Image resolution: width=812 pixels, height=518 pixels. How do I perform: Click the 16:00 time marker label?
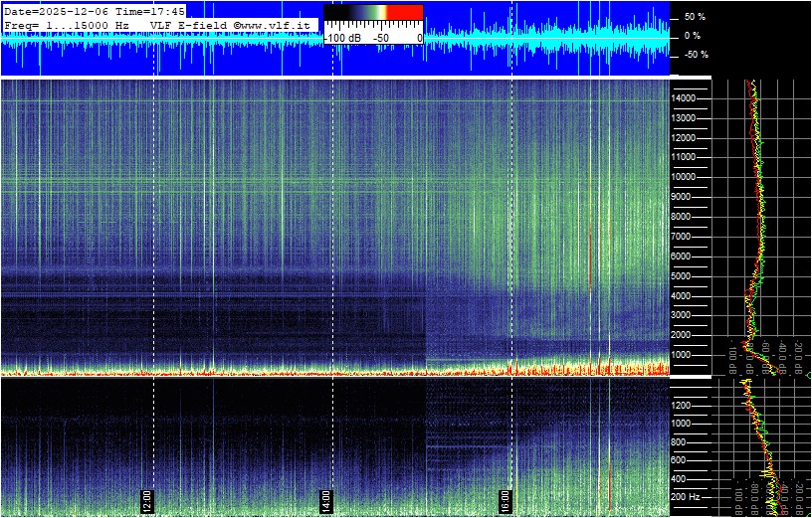(x=505, y=498)
